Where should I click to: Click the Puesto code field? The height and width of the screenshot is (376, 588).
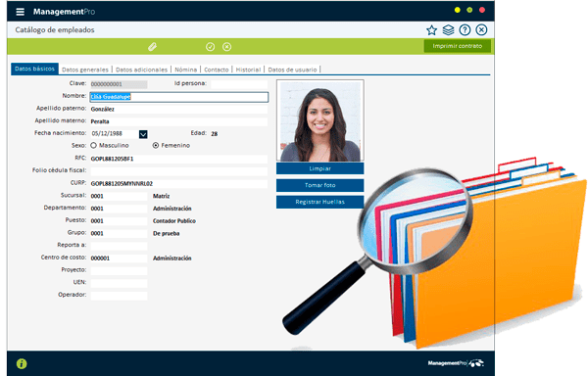pos(119,221)
